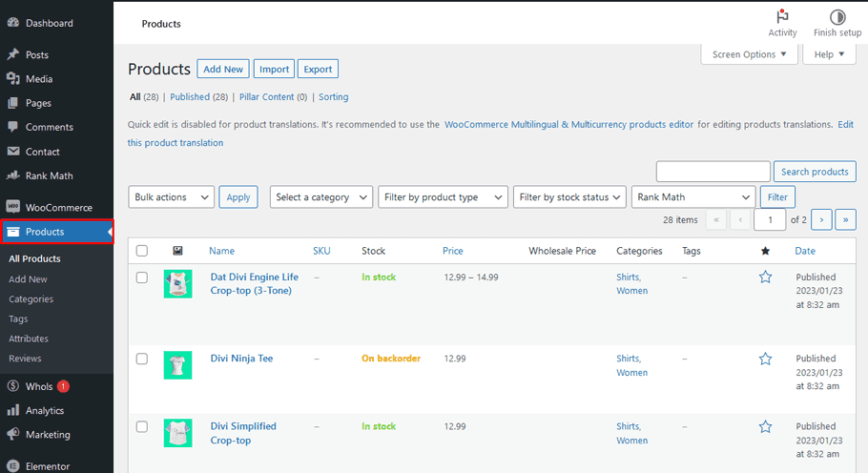Screen dimensions: 868x473
Task: Go to the next page arrow
Action: click(821, 219)
